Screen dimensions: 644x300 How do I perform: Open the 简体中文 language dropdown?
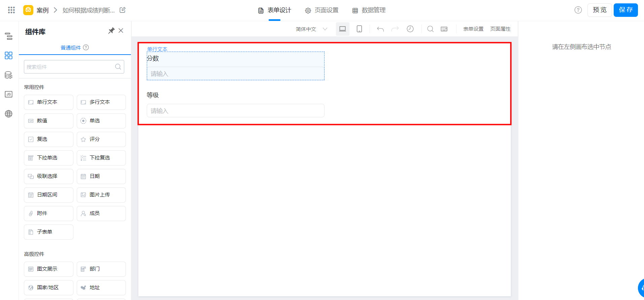(x=311, y=29)
